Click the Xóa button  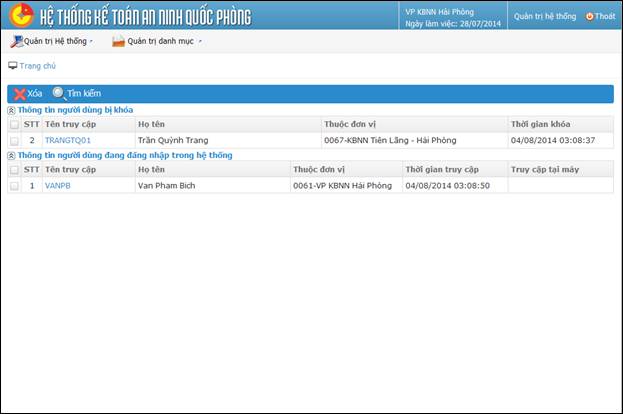(x=28, y=94)
